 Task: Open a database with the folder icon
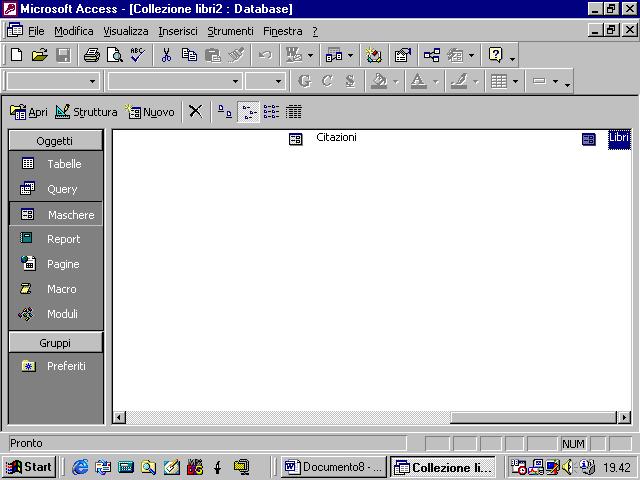click(x=40, y=55)
